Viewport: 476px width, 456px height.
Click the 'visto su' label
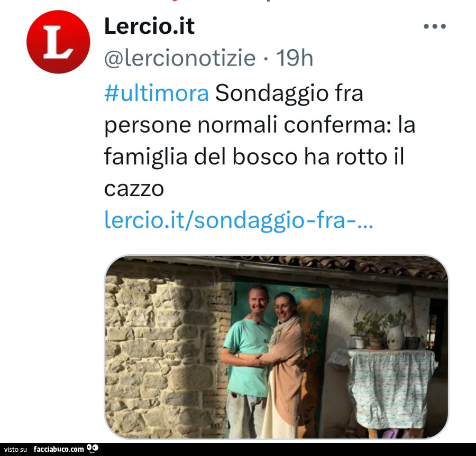(x=15, y=449)
